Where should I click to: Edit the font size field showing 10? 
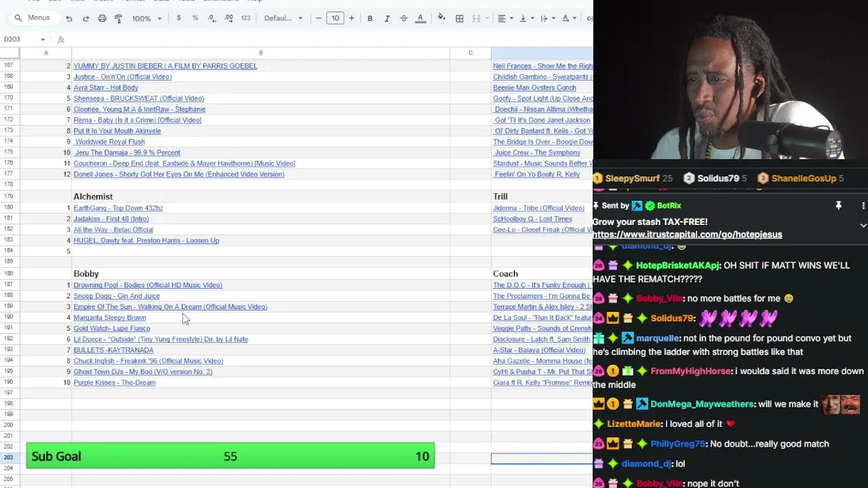335,18
